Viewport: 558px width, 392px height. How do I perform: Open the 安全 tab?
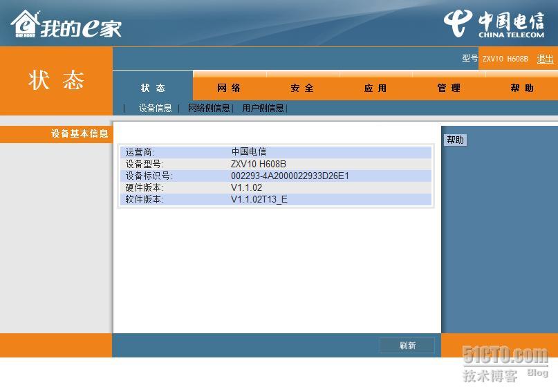(302, 88)
